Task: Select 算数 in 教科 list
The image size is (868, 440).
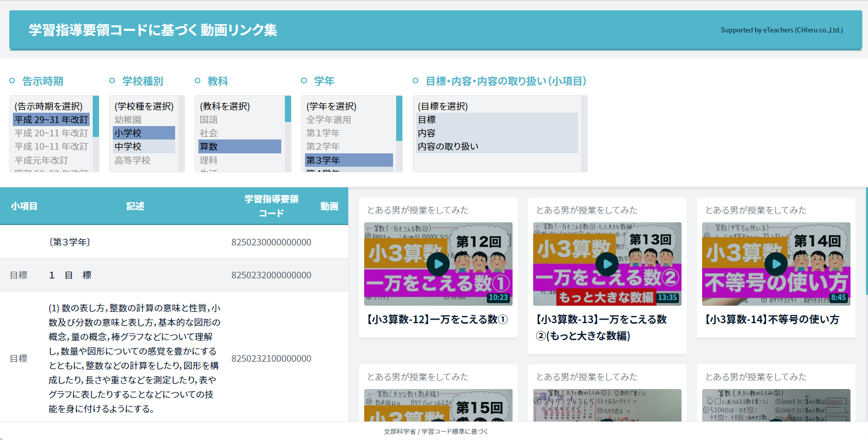Action: (240, 146)
